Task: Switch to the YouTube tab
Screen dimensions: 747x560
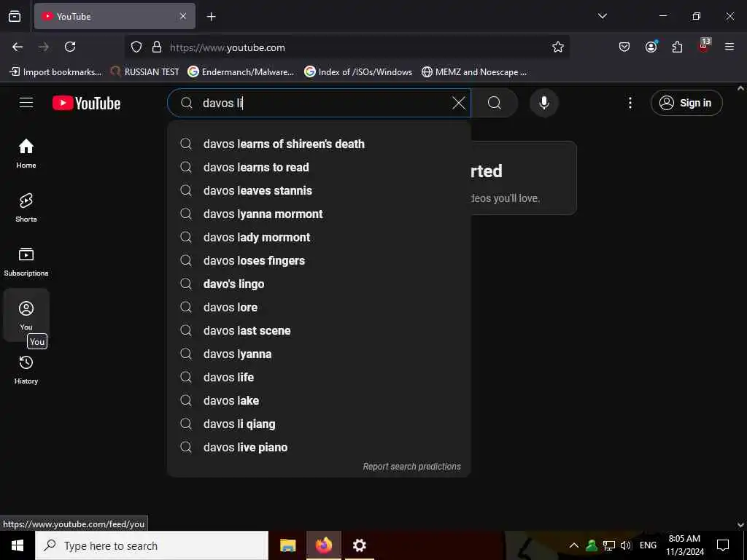Action: [115, 16]
